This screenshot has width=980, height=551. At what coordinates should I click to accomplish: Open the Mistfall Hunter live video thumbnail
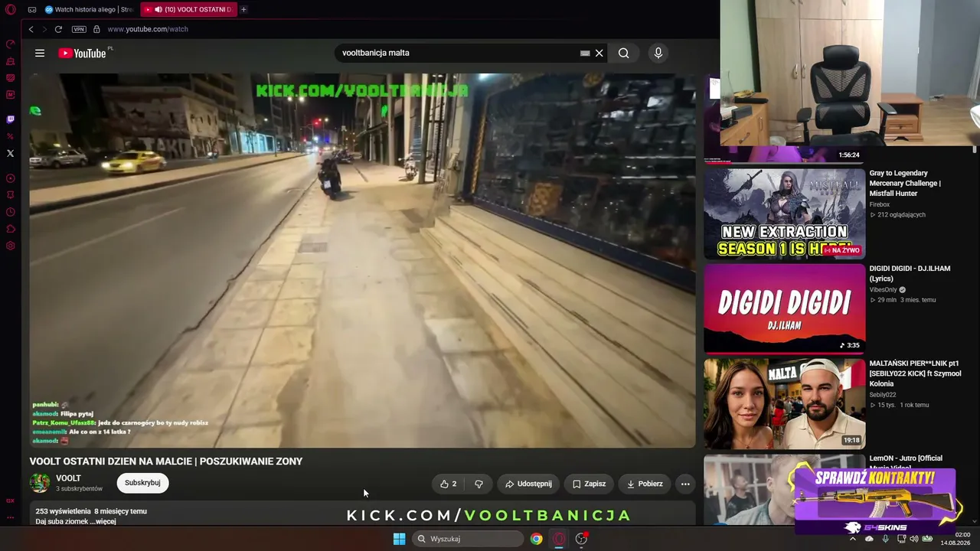(785, 214)
